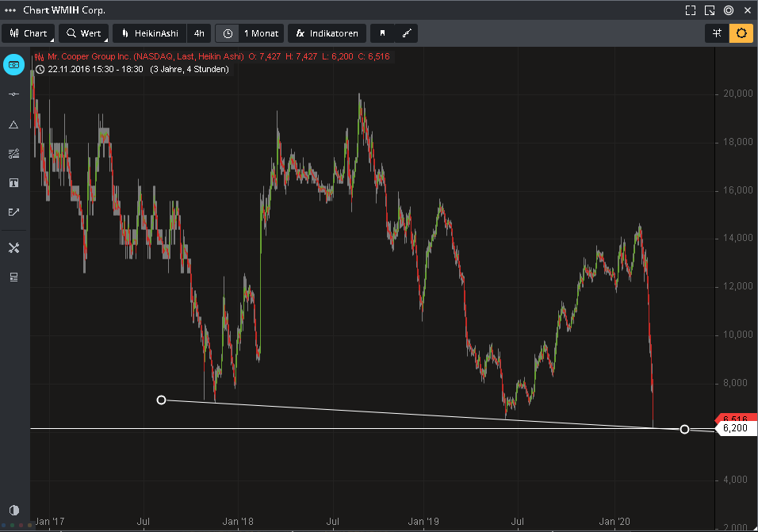
Task: Click the 4h interval button
Action: 199,33
